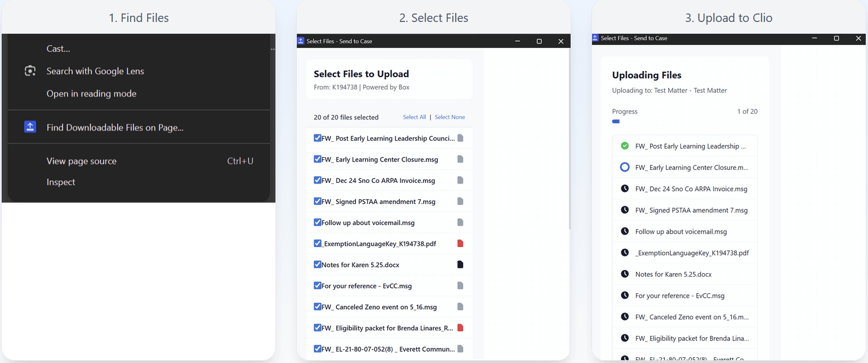Toggle the For your reference - EvCC.msg checkbox
This screenshot has height=363, width=868.
[317, 286]
